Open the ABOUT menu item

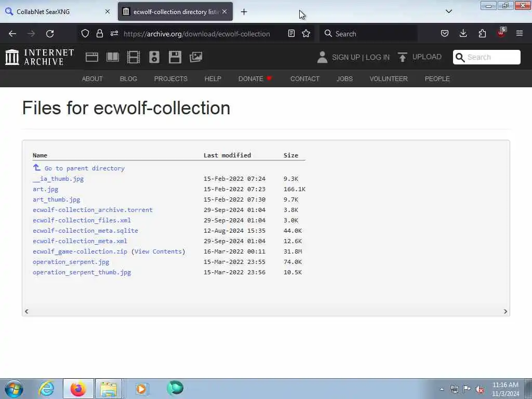[x=92, y=79]
